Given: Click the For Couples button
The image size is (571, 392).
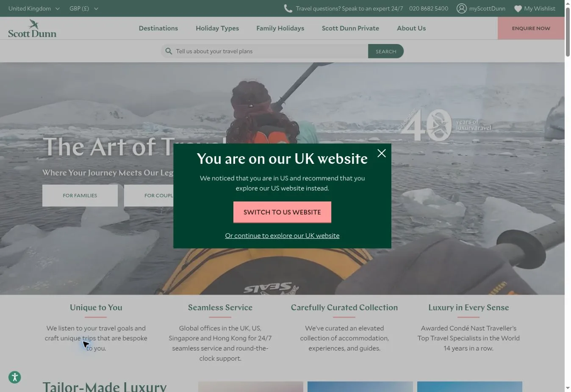Looking at the screenshot, I should click(149, 196).
